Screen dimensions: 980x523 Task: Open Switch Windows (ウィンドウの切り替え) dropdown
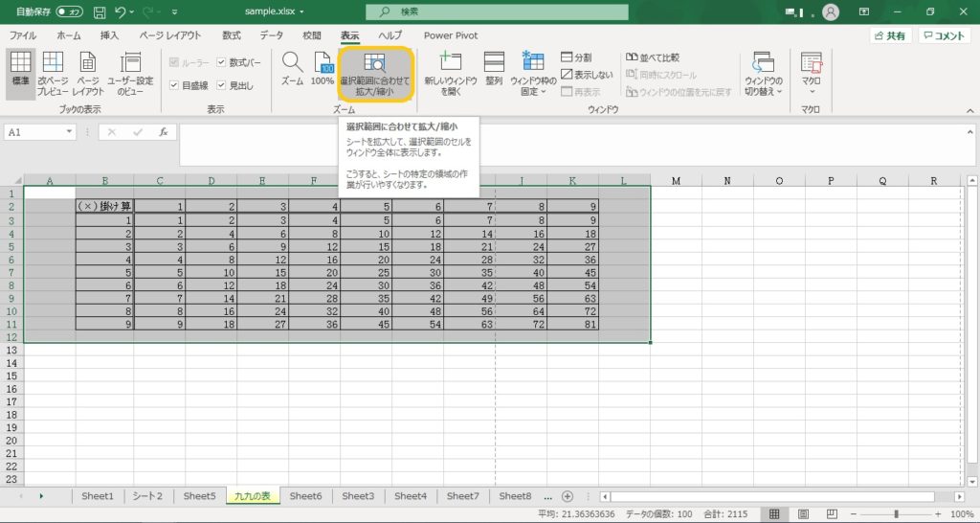[764, 74]
